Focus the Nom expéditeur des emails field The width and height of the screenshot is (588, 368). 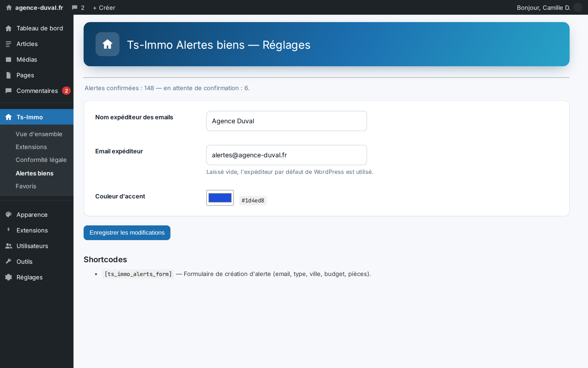pyautogui.click(x=287, y=121)
